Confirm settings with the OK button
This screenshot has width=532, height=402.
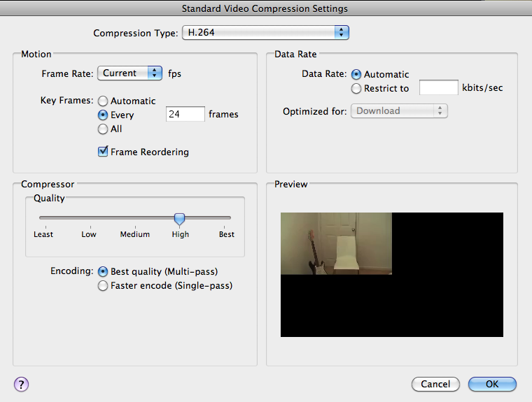pos(492,384)
